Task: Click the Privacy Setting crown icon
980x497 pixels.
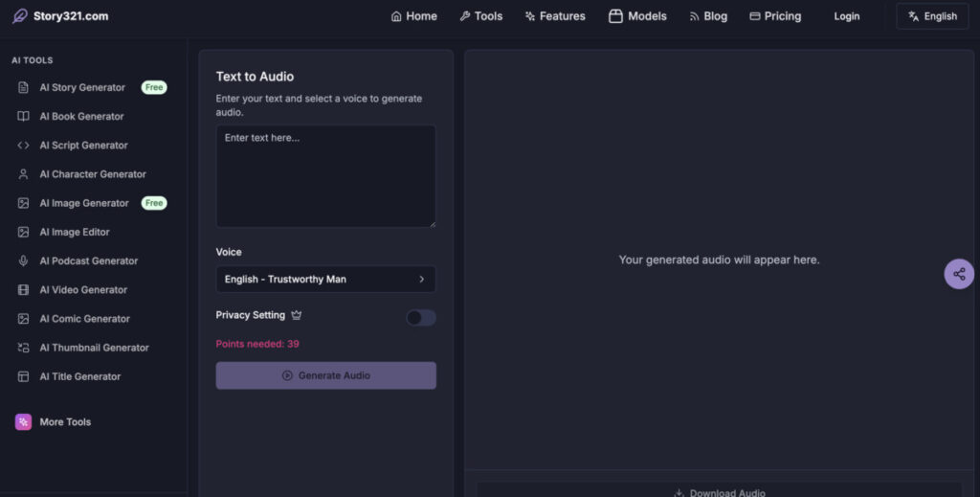Action: [x=297, y=315]
